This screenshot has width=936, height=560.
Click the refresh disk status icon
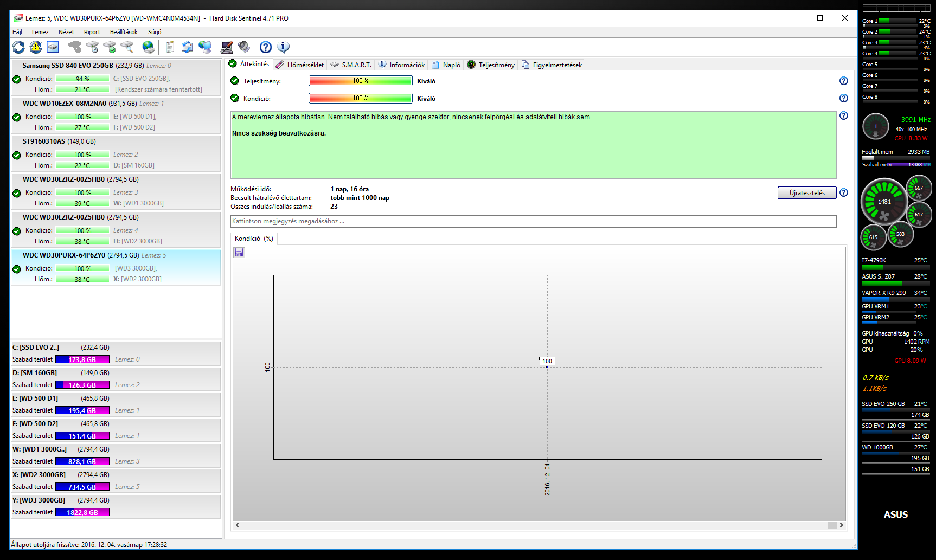18,47
